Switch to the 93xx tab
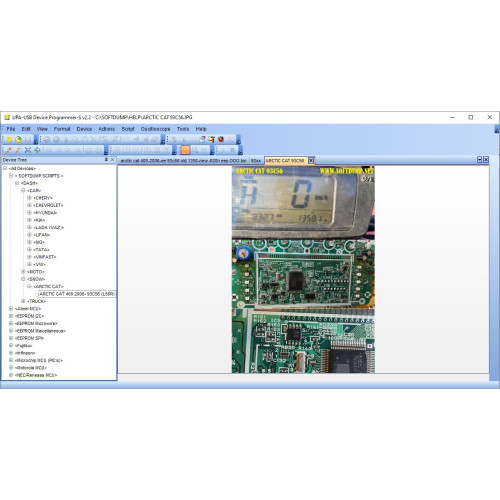This screenshot has height=500, width=500. click(256, 161)
